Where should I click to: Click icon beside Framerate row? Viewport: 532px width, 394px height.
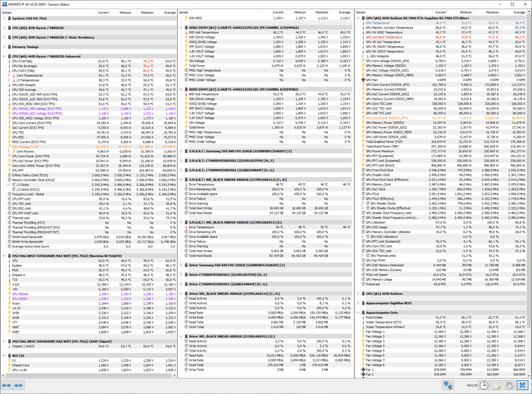point(363,284)
